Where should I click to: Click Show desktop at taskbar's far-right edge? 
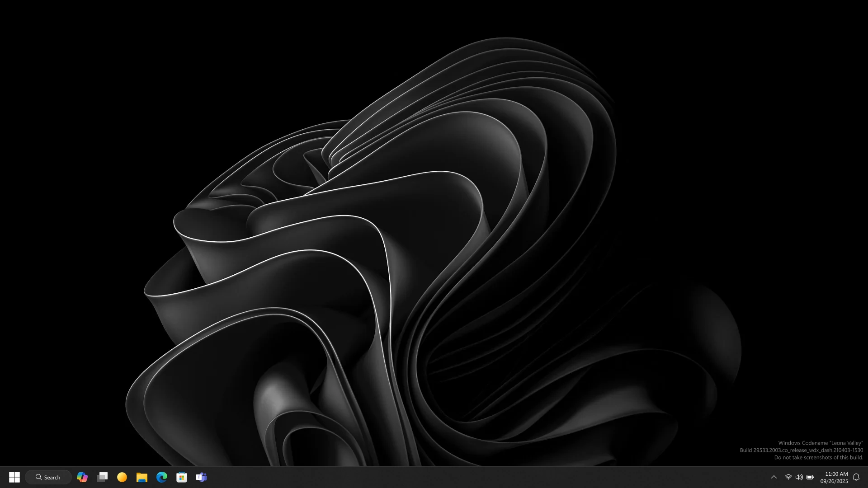pyautogui.click(x=866, y=477)
